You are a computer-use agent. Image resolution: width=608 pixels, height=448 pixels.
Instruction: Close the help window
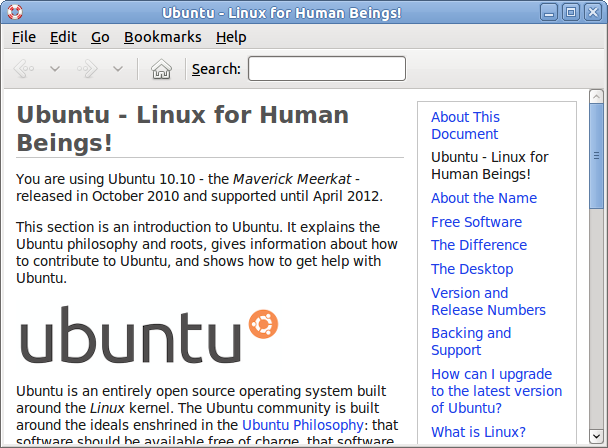593,12
